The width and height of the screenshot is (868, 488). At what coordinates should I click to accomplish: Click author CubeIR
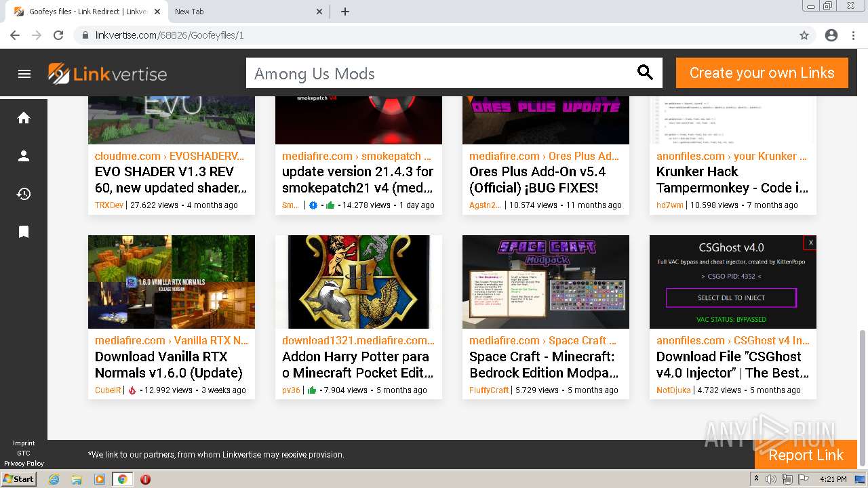click(108, 390)
